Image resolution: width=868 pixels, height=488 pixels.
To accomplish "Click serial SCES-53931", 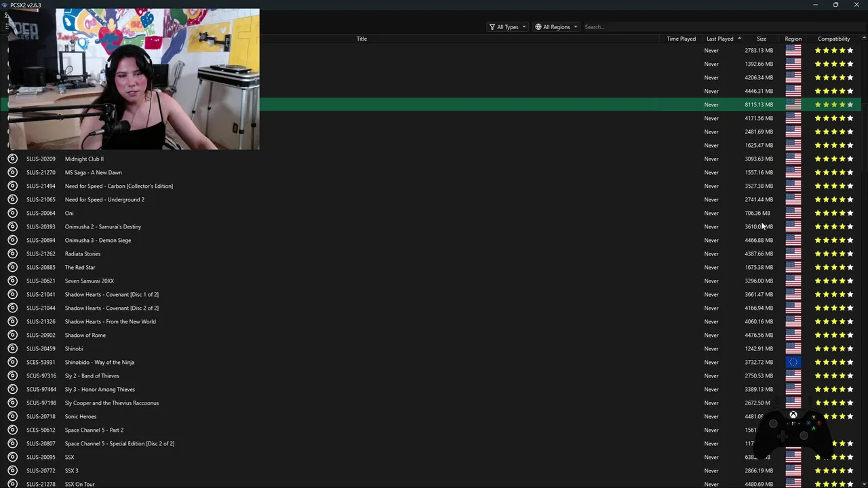I will 41,362.
